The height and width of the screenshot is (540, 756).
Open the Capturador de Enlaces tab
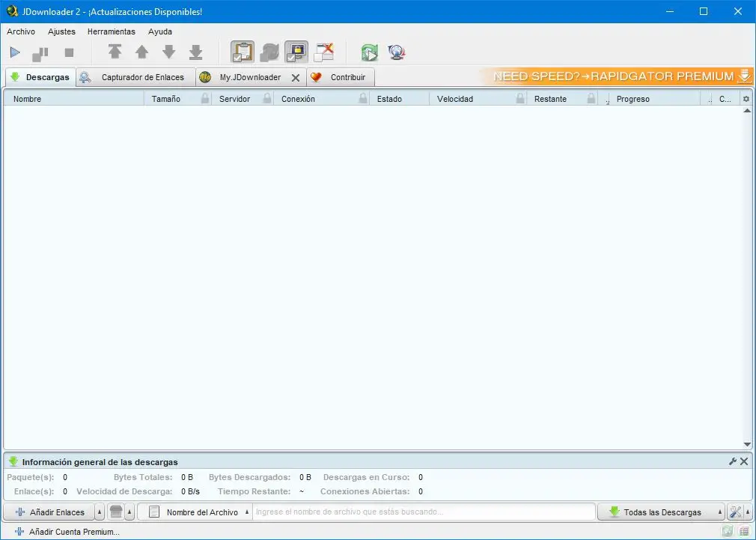point(136,77)
